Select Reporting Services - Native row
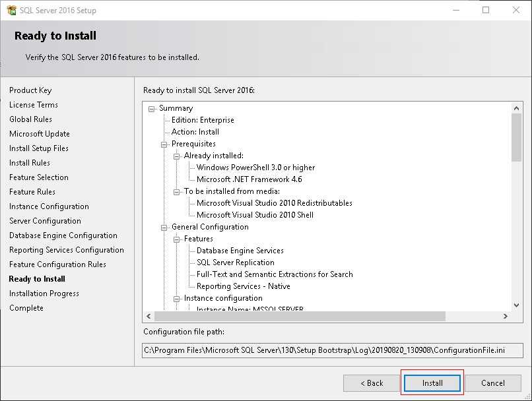This screenshot has width=532, height=401. (x=244, y=286)
